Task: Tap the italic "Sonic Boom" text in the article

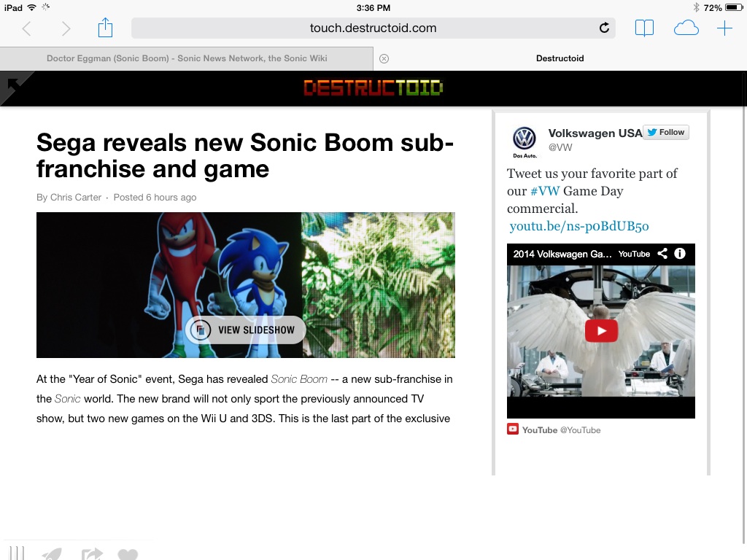Action: click(x=299, y=379)
